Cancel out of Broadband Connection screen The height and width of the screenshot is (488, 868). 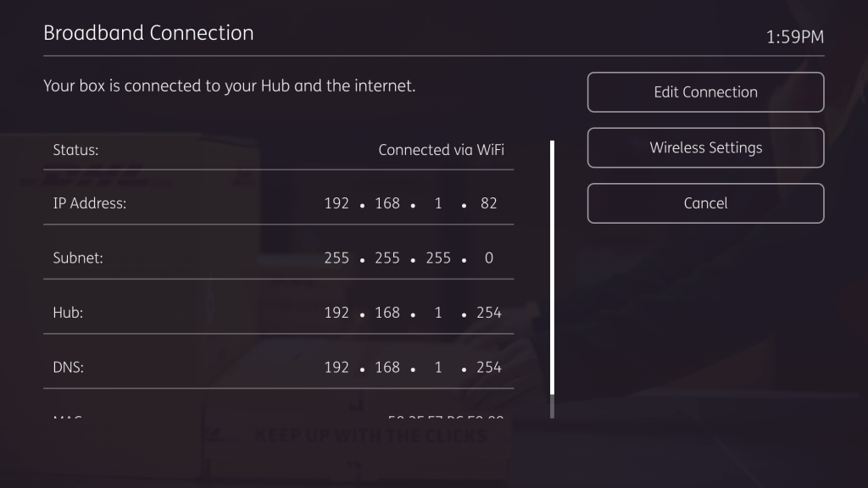click(705, 203)
